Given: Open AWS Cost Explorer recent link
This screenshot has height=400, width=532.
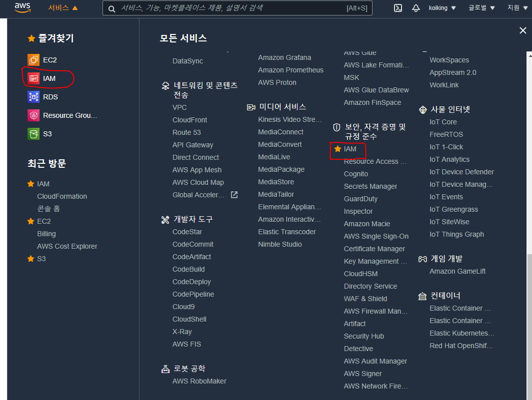Looking at the screenshot, I should [x=67, y=246].
